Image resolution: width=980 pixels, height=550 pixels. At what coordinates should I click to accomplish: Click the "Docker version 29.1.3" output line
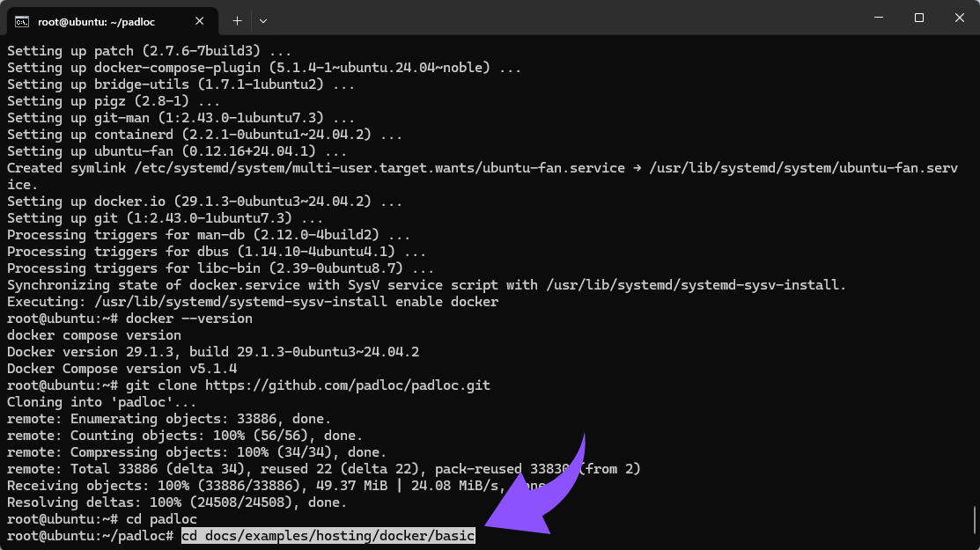(213, 351)
